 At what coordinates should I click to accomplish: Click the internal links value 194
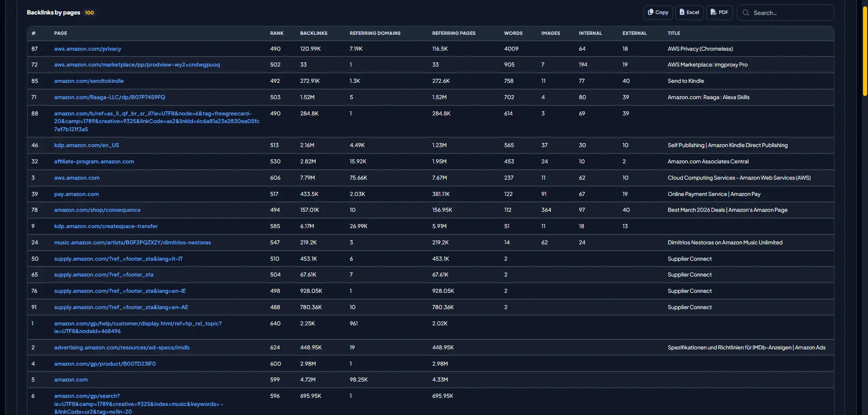point(583,65)
